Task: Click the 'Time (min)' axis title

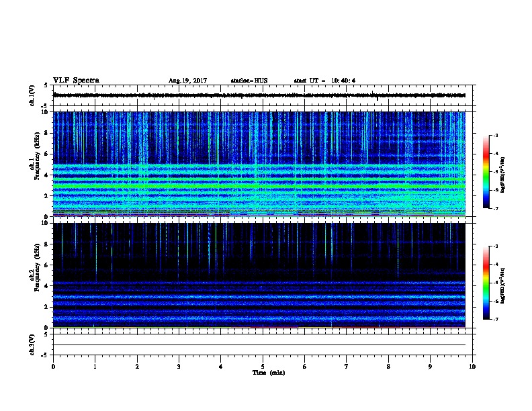Action: (x=269, y=373)
